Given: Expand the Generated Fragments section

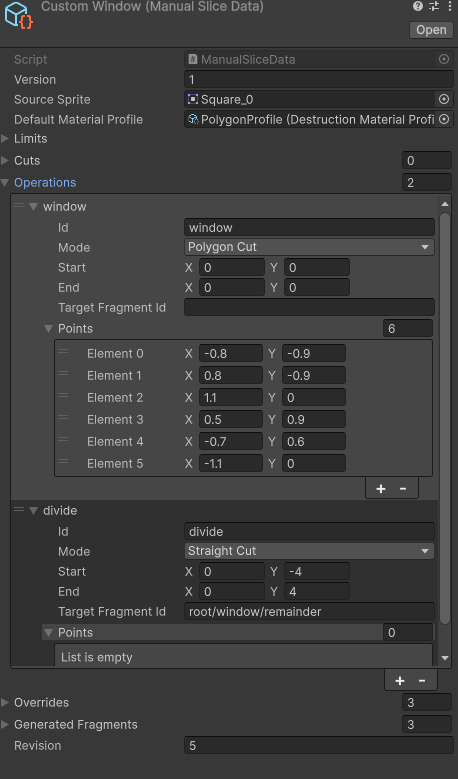Looking at the screenshot, I should pyautogui.click(x=5, y=724).
